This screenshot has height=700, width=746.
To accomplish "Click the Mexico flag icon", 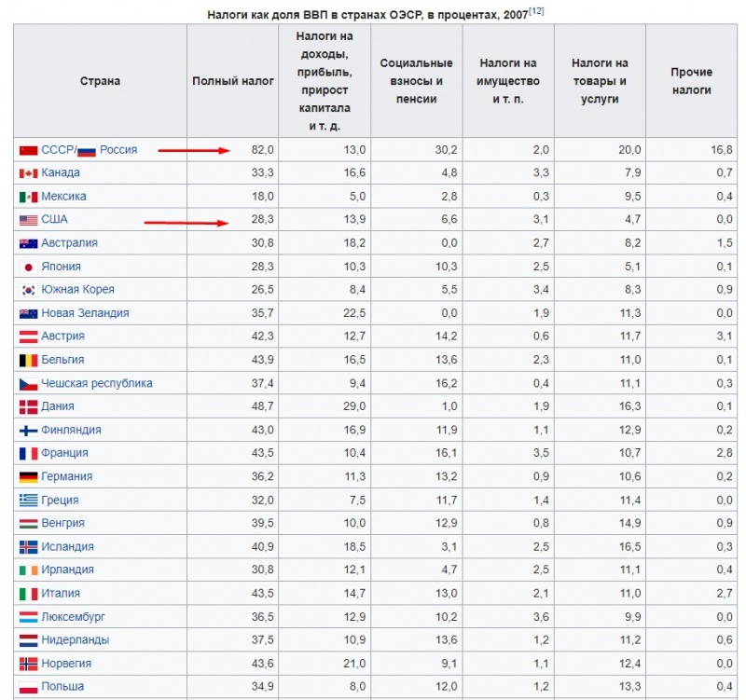I will [x=28, y=197].
